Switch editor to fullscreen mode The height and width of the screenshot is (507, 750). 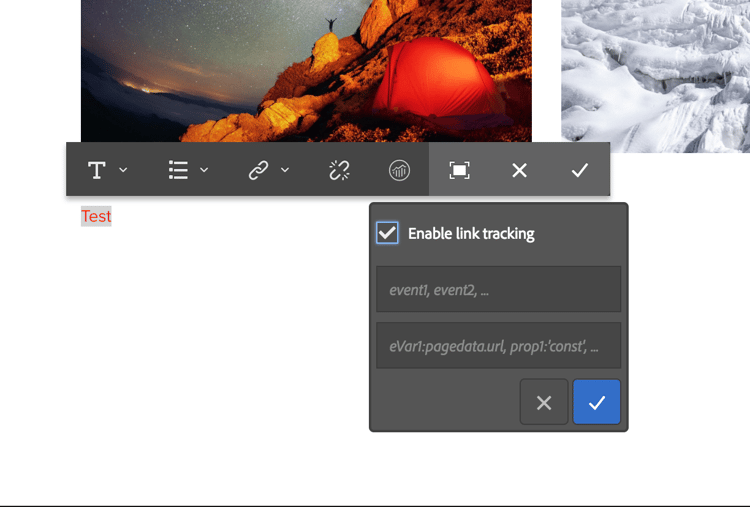(x=459, y=170)
